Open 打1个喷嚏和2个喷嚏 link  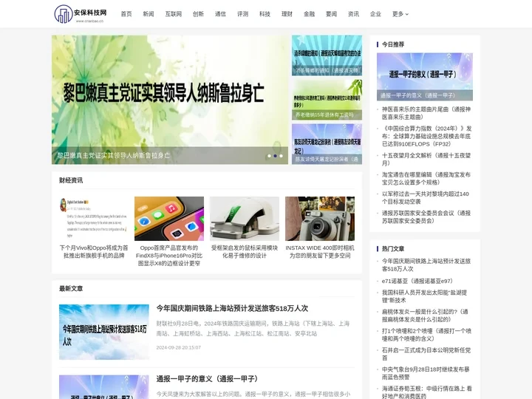(x=426, y=335)
